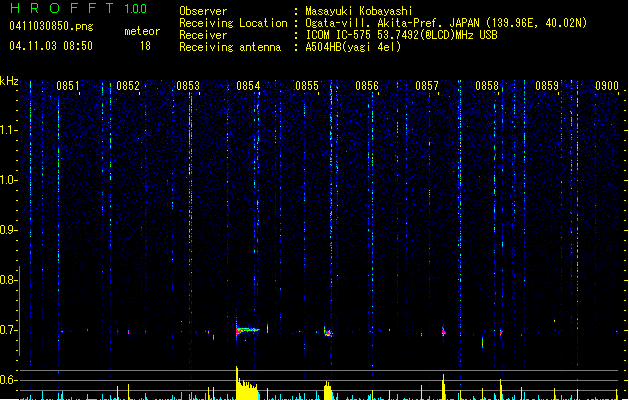
Task: Click the 1.0 kHz axis label
Action: tap(8, 180)
